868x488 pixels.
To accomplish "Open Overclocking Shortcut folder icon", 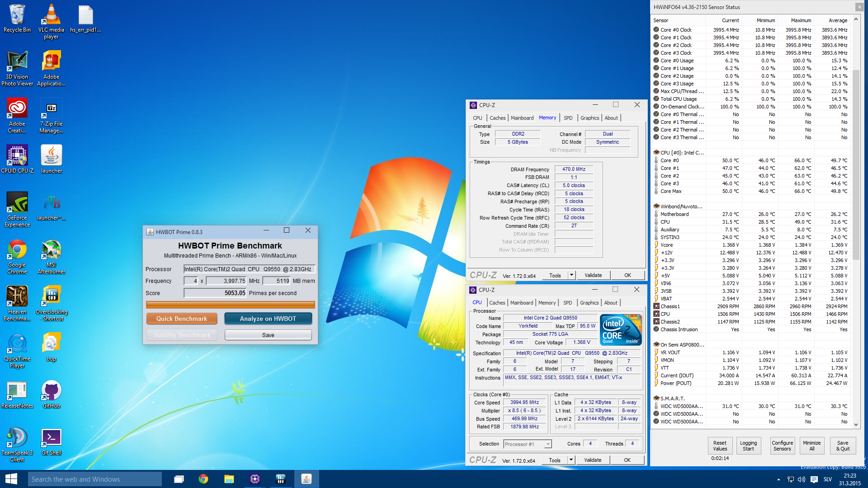I will tap(51, 304).
